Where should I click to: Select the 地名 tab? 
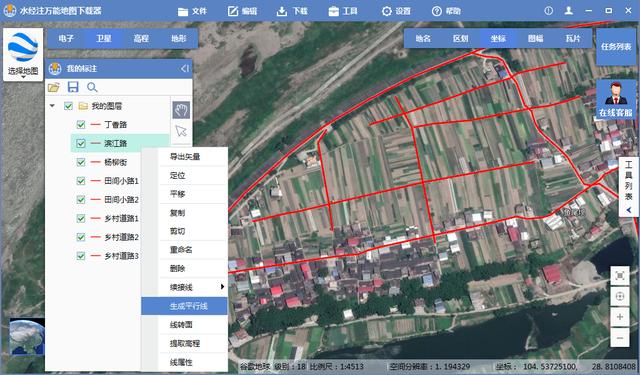423,38
